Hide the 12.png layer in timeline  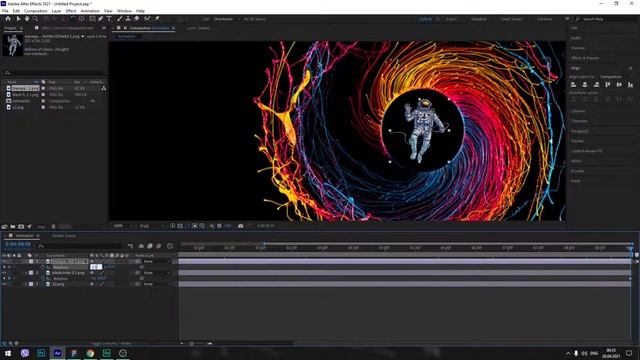[4, 284]
